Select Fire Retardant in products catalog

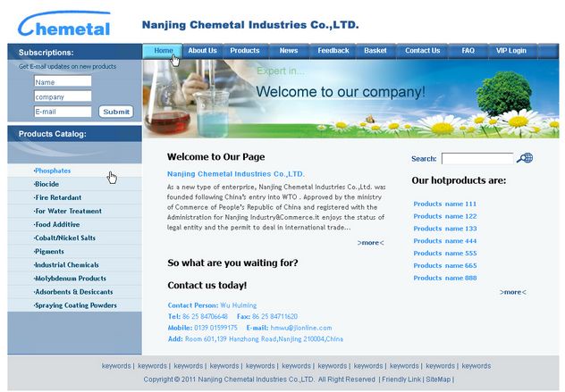pyautogui.click(x=58, y=197)
